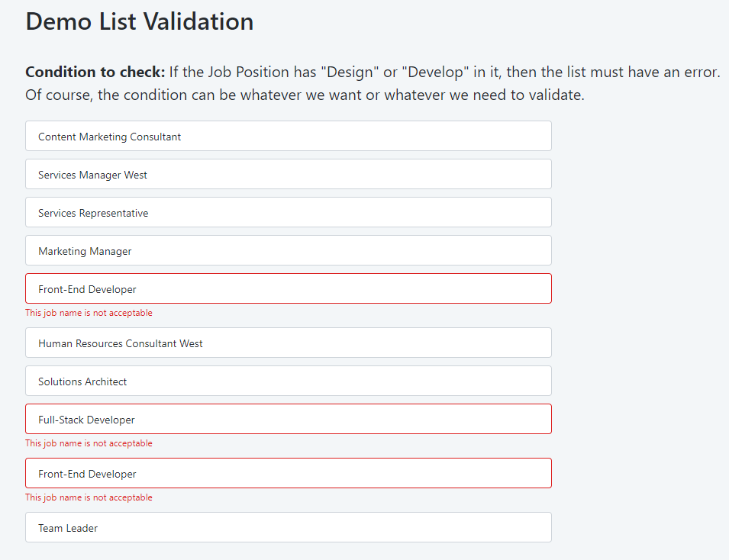Click the first Front-End Developer field
The image size is (729, 560).
(289, 288)
